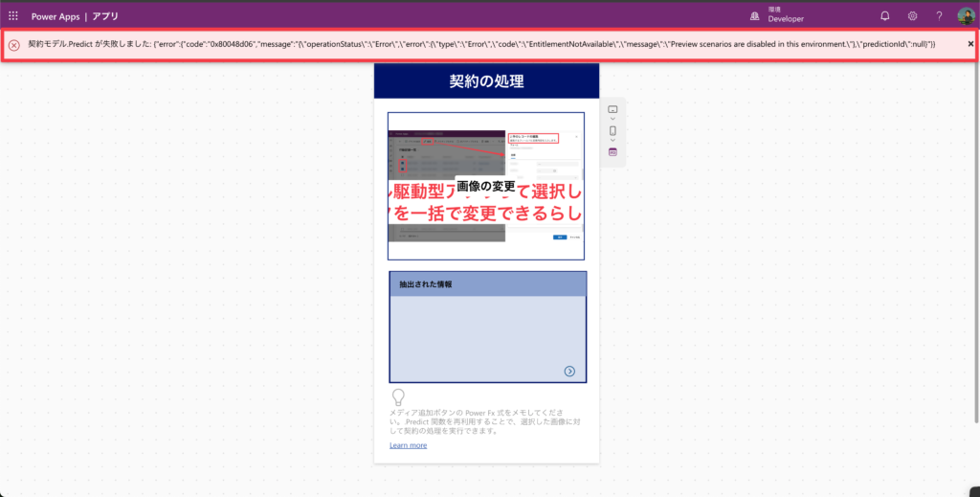The image size is (980, 497).
Task: Click the next arrow in 抽出された情報 panel
Action: point(569,371)
